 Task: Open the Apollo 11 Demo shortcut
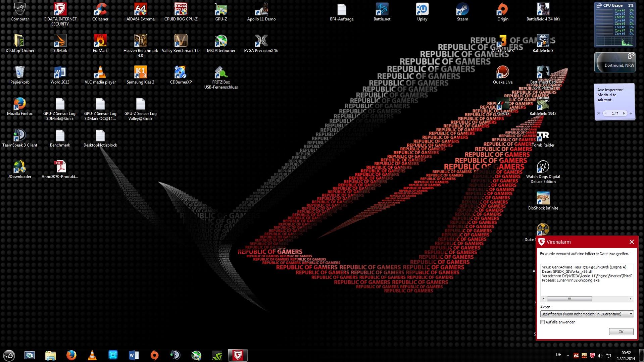click(261, 12)
